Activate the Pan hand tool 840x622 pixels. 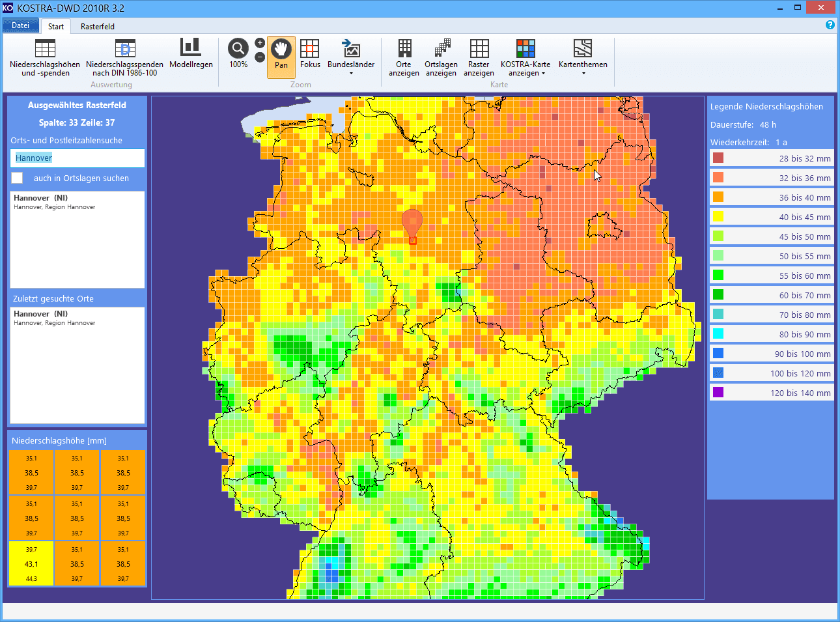point(281,57)
